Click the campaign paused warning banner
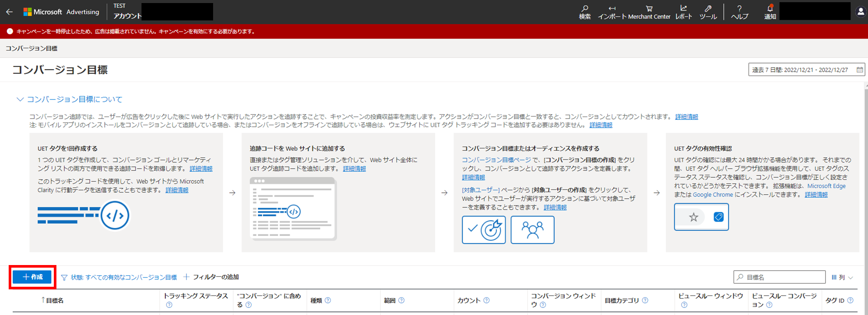868x315 pixels. tap(434, 31)
